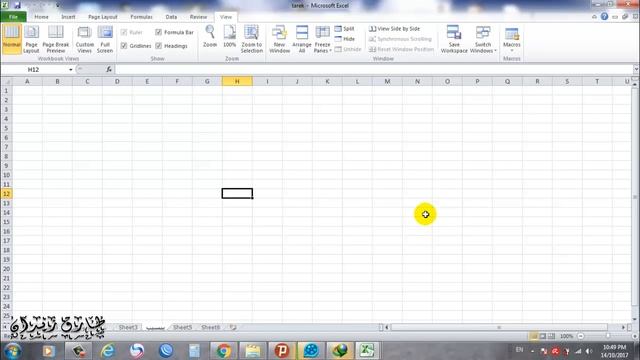
Task: Click Arrange All windows
Action: [x=302, y=39]
